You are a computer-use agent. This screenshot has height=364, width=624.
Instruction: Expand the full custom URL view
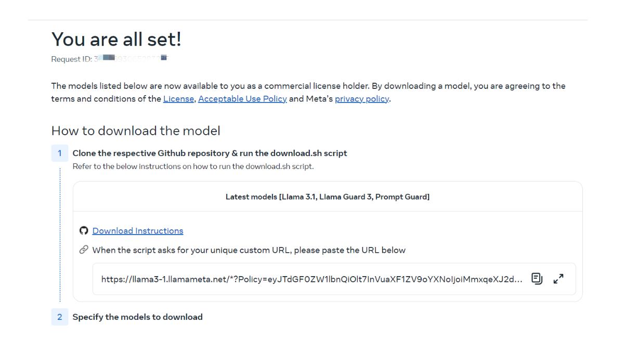pos(558,279)
